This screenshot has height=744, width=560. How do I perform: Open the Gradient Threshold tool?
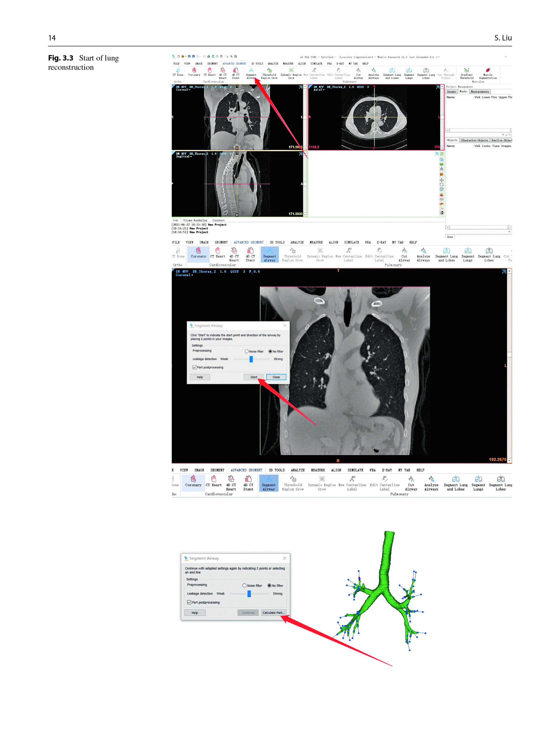(466, 74)
